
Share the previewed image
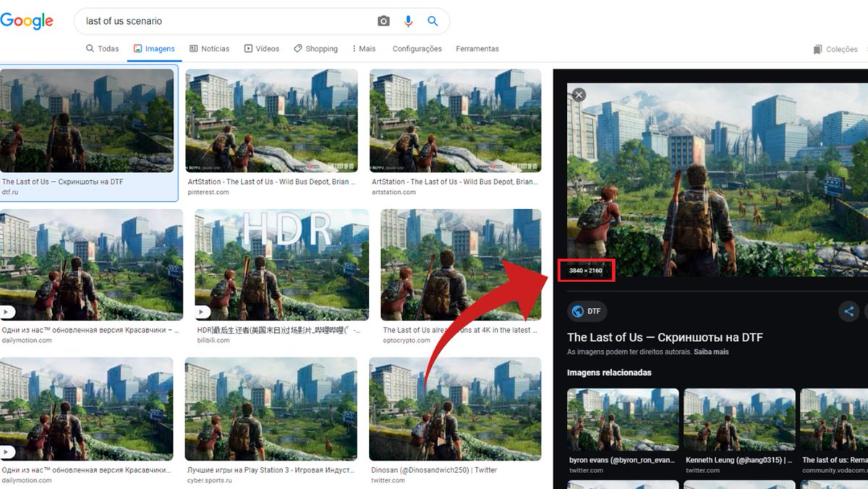[849, 312]
